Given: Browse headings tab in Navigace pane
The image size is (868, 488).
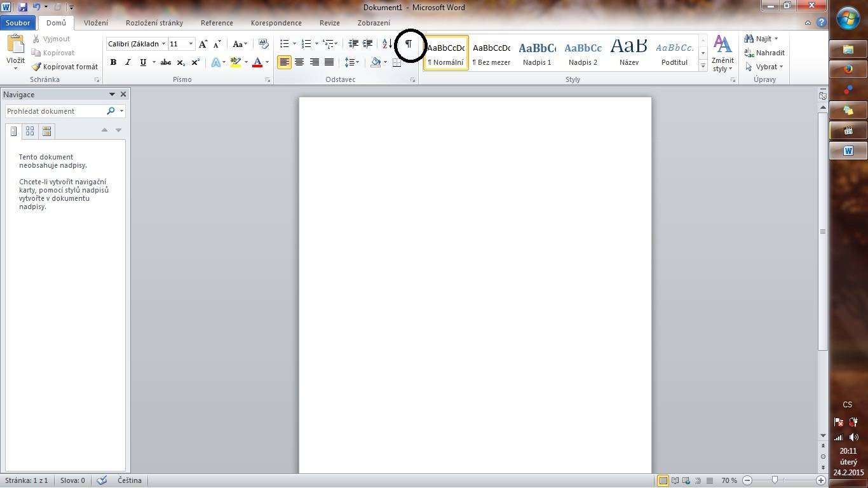Looking at the screenshot, I should 13,132.
